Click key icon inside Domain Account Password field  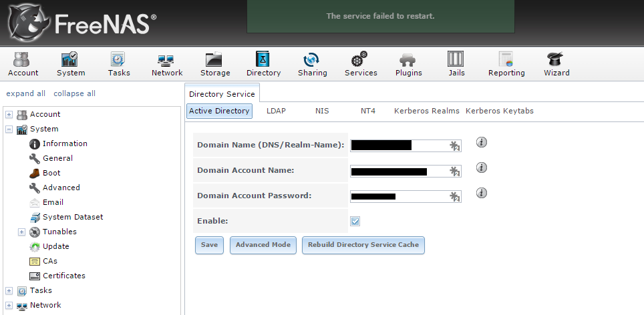[455, 197]
